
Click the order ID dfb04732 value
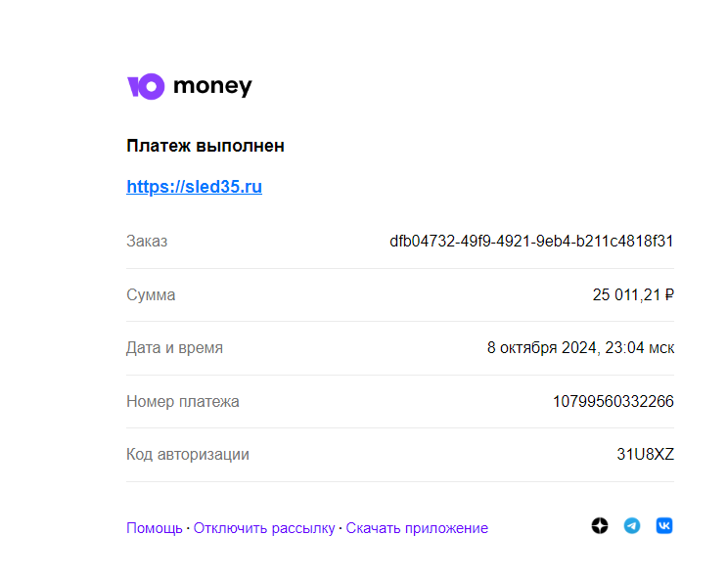(531, 241)
